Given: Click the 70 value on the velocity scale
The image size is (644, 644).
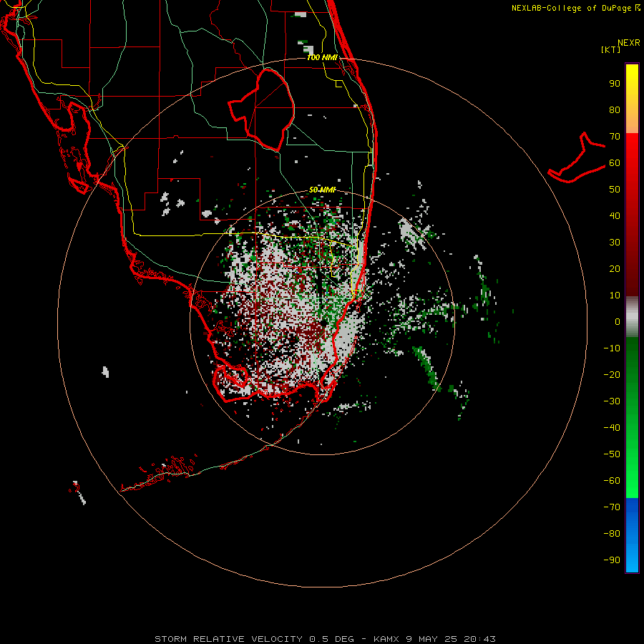Looking at the screenshot, I should 615,137.
